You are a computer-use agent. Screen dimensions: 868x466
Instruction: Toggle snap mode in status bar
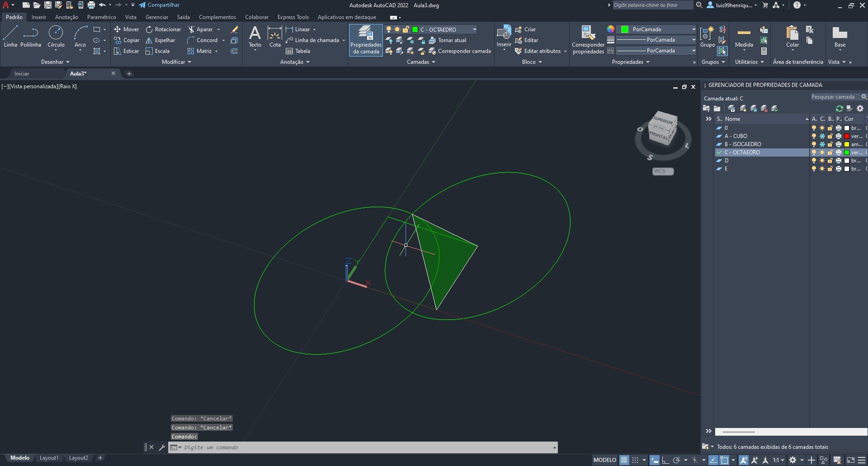tap(635, 460)
